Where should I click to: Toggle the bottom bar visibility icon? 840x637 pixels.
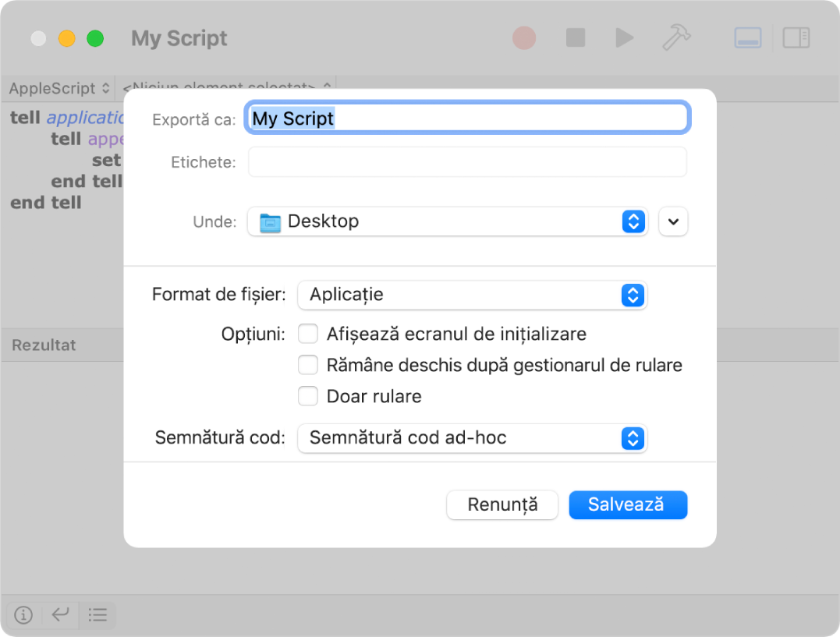(x=746, y=37)
